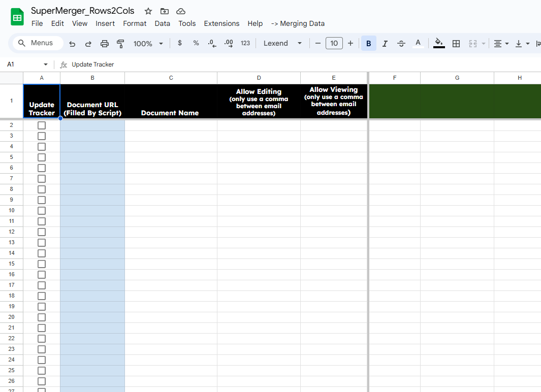This screenshot has width=541, height=392.
Task: Open the 123 more formats menu
Action: 245,43
